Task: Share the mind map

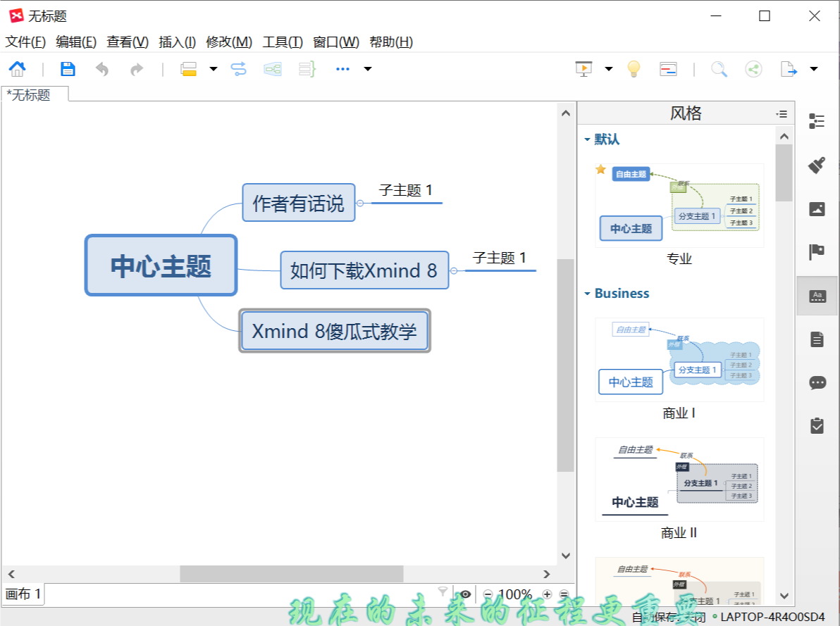Action: (754, 68)
